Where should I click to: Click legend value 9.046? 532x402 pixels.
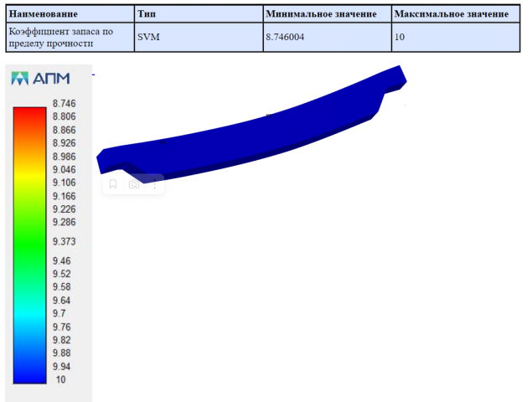(65, 170)
